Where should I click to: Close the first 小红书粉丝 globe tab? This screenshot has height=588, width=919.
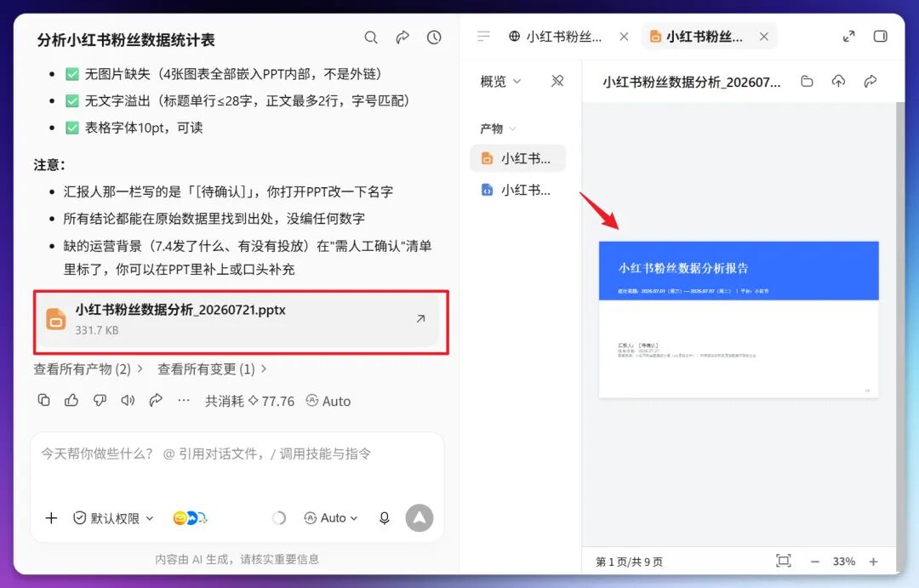(x=624, y=37)
